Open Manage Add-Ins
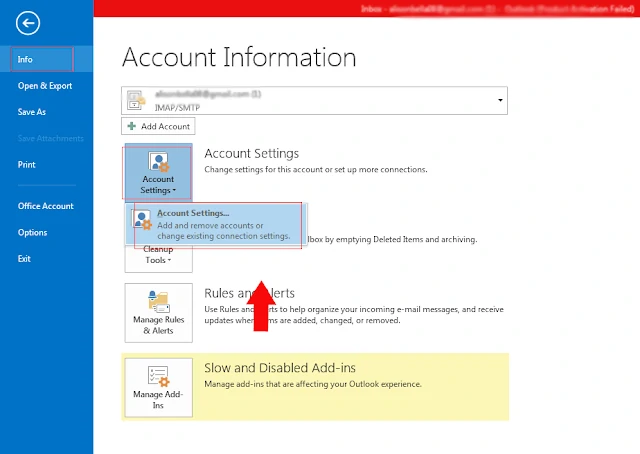Image resolution: width=640 pixels, height=454 pixels. click(158, 387)
